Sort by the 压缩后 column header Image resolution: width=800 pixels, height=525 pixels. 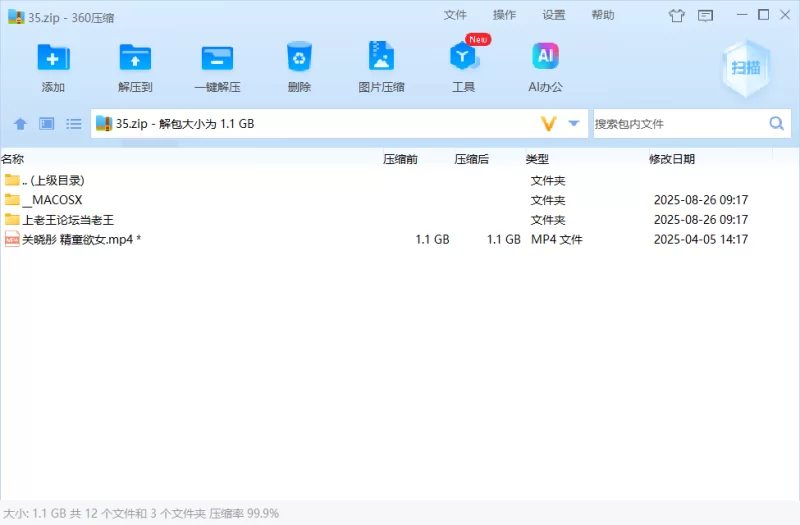click(471, 159)
